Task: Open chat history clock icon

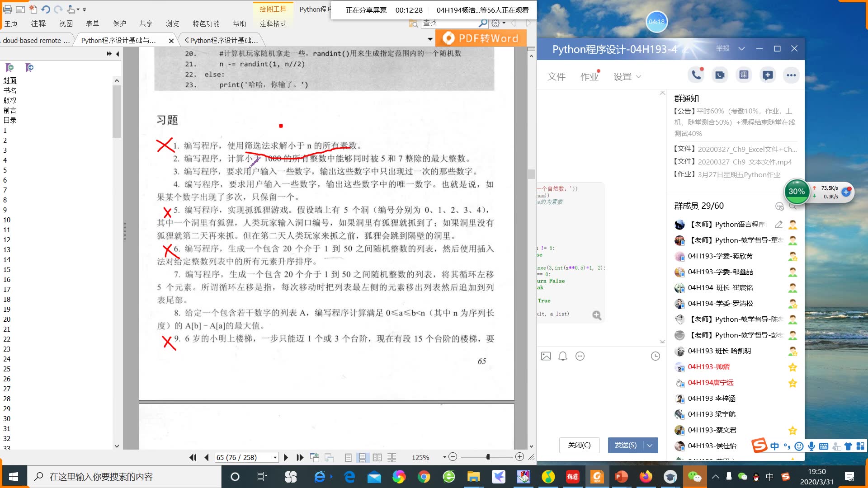Action: click(x=655, y=356)
